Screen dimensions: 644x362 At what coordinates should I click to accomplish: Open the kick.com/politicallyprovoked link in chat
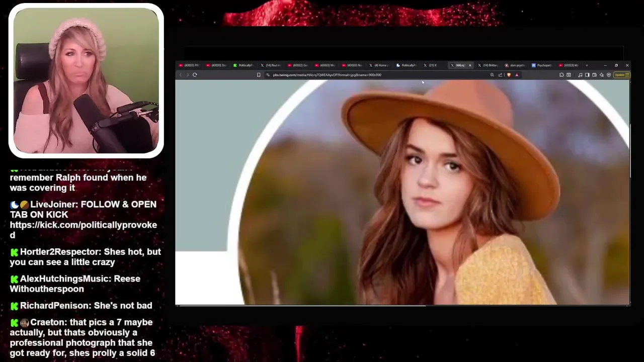(84, 230)
